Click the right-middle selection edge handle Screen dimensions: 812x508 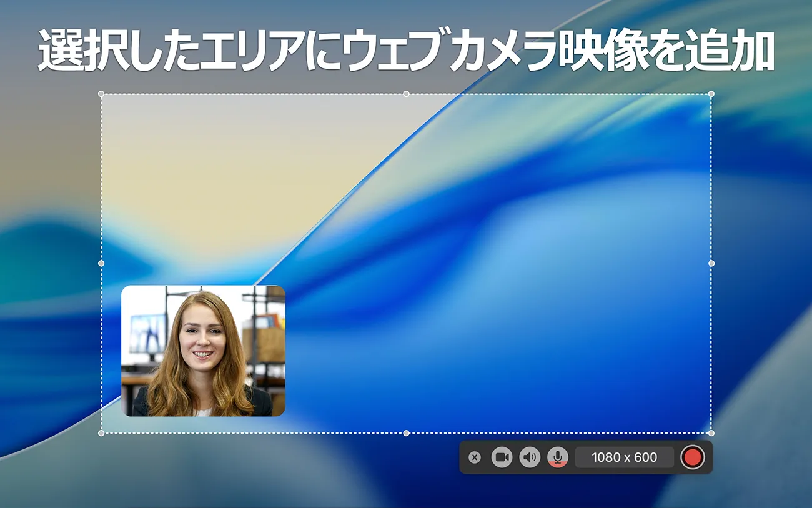point(711,263)
